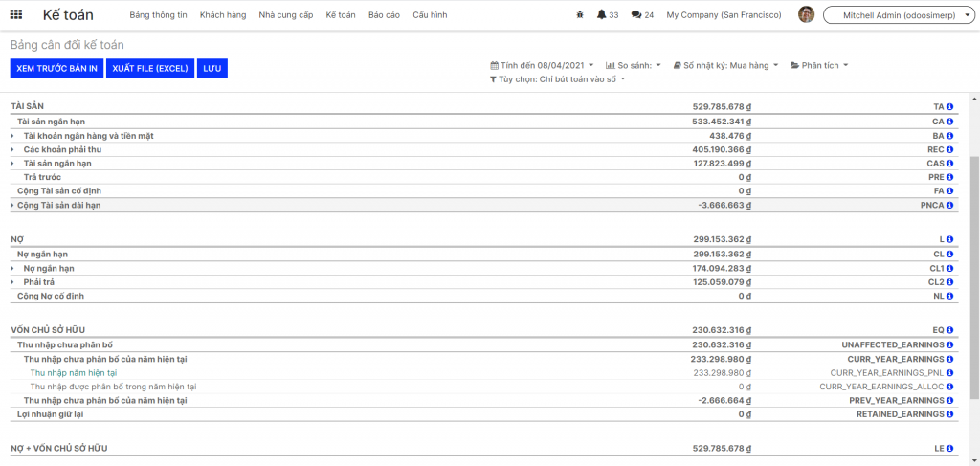980x466 pixels.
Task: Expand Tài sản ngắn hạn CAS sub-row
Action: pyautogui.click(x=12, y=164)
